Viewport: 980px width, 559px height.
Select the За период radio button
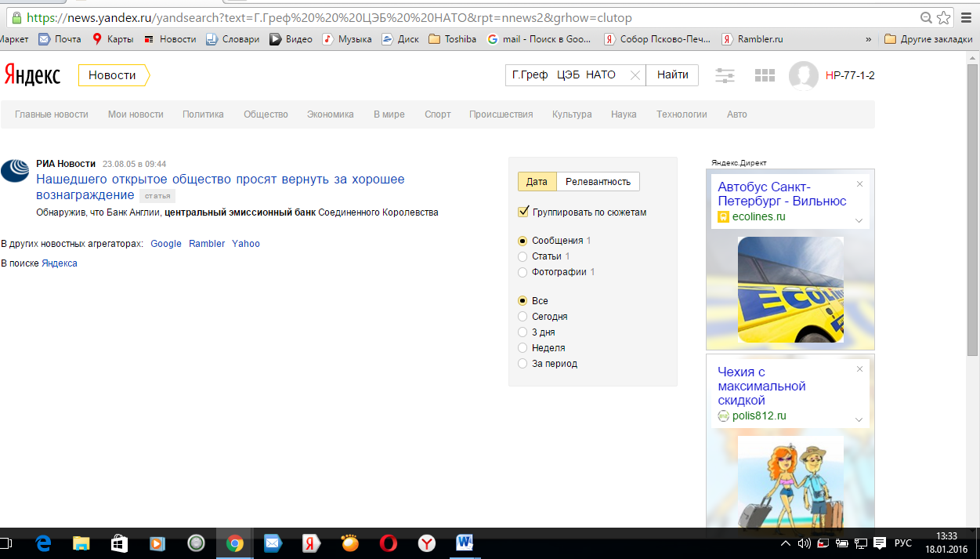[523, 364]
